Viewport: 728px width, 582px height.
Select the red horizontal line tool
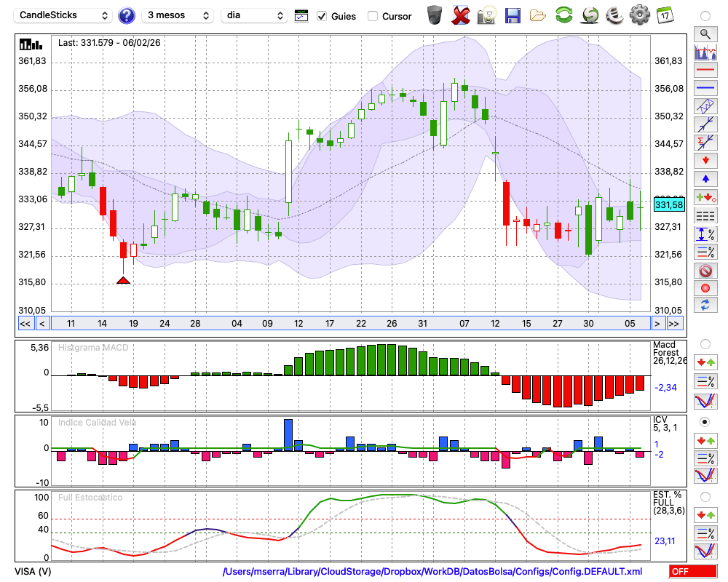(x=705, y=71)
